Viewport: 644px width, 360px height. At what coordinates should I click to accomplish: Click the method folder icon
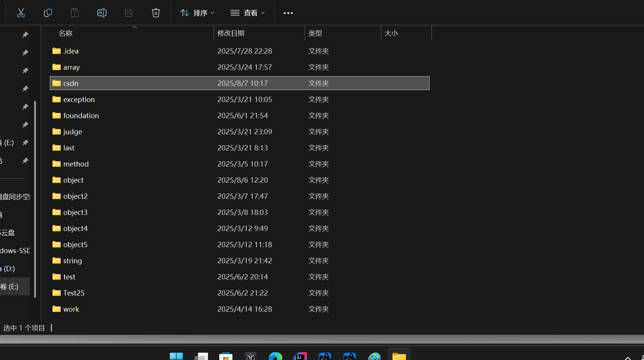click(57, 163)
